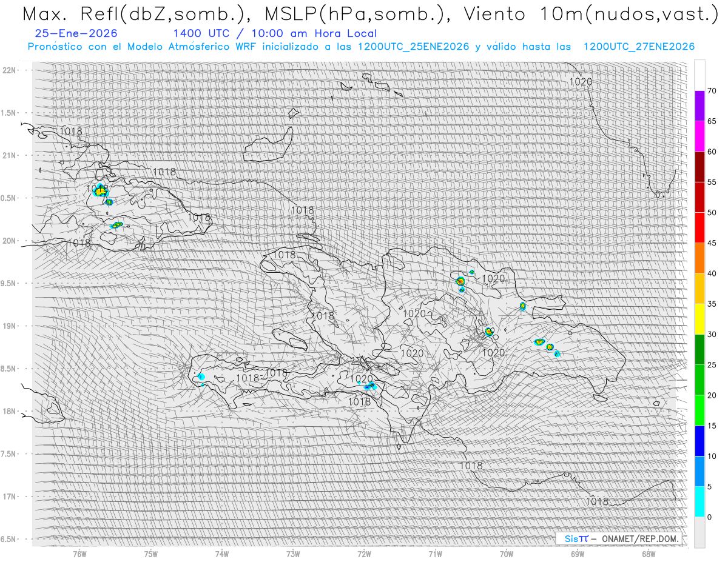
Task: Click the Gonâve island outline in Haiti's gulf
Action: tap(290, 340)
